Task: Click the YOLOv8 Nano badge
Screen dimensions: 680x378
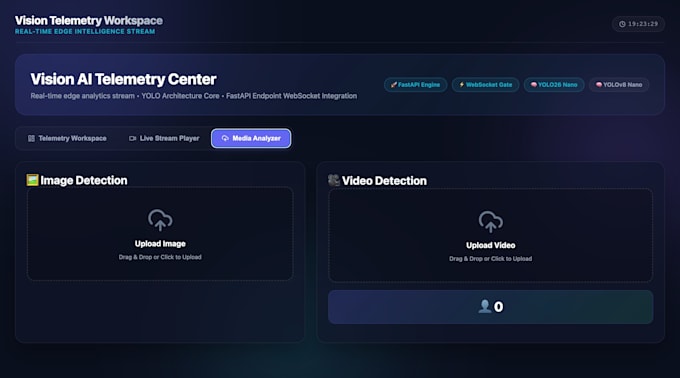Action: [x=619, y=85]
